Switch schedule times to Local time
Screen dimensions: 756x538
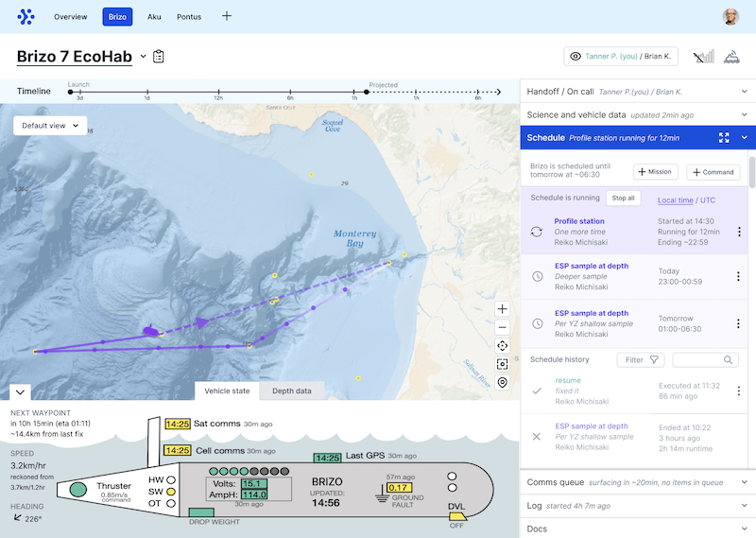pyautogui.click(x=675, y=200)
